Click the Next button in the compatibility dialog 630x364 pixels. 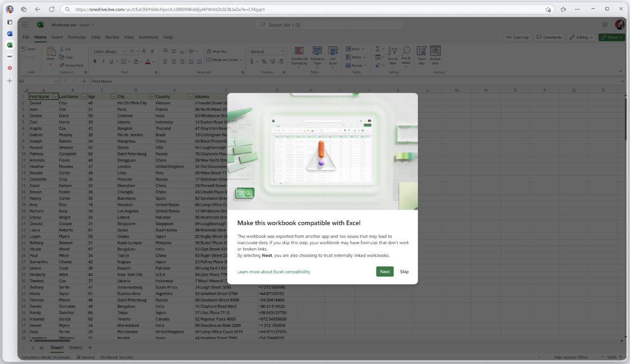(x=385, y=271)
